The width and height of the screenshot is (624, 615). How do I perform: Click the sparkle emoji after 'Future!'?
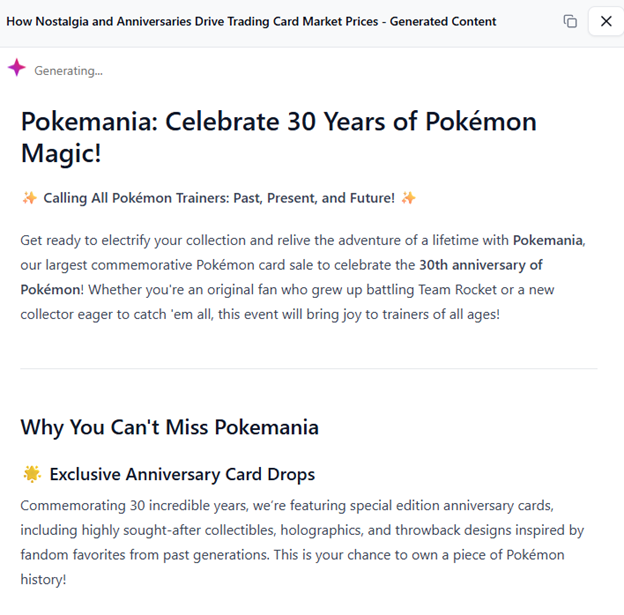tap(408, 198)
